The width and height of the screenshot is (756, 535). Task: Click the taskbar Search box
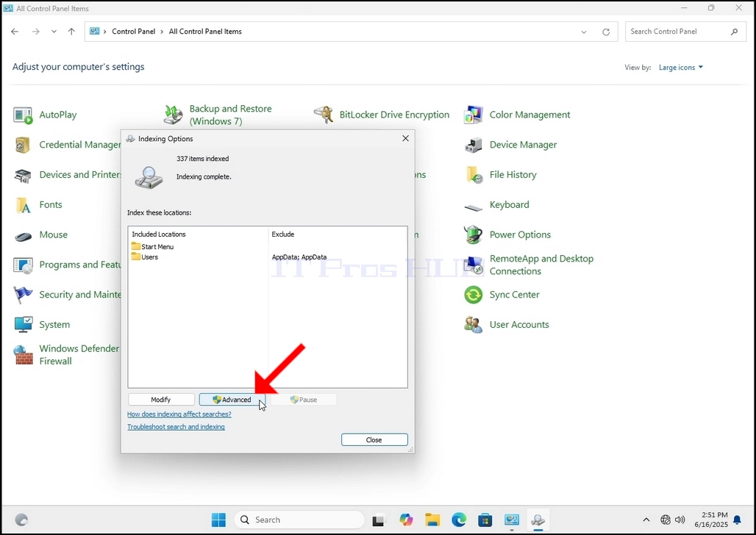tap(299, 520)
